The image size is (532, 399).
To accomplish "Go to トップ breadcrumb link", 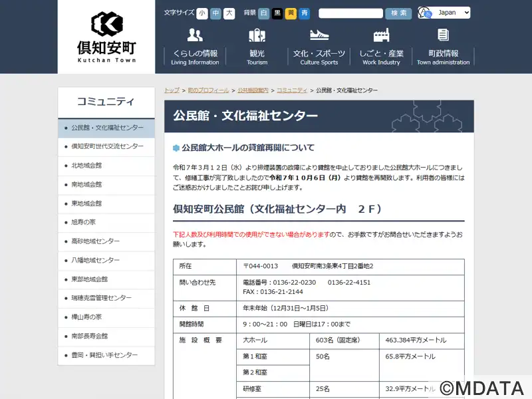I will click(172, 90).
